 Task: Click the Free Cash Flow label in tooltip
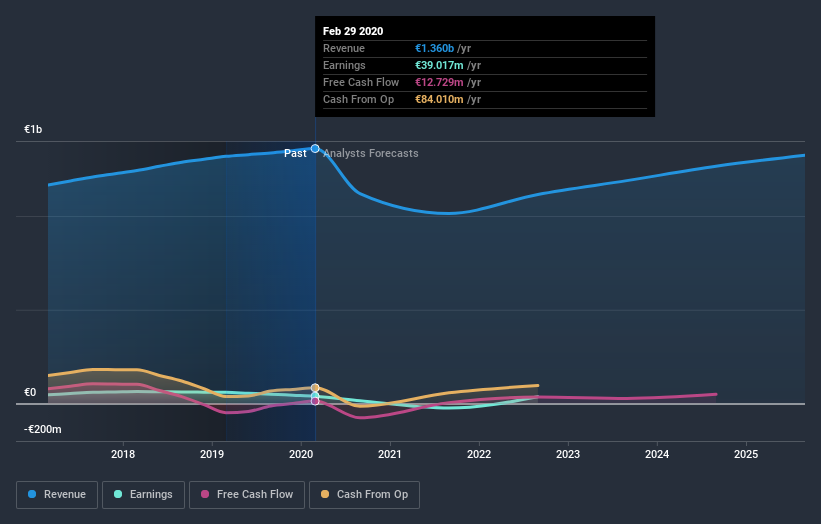(361, 82)
